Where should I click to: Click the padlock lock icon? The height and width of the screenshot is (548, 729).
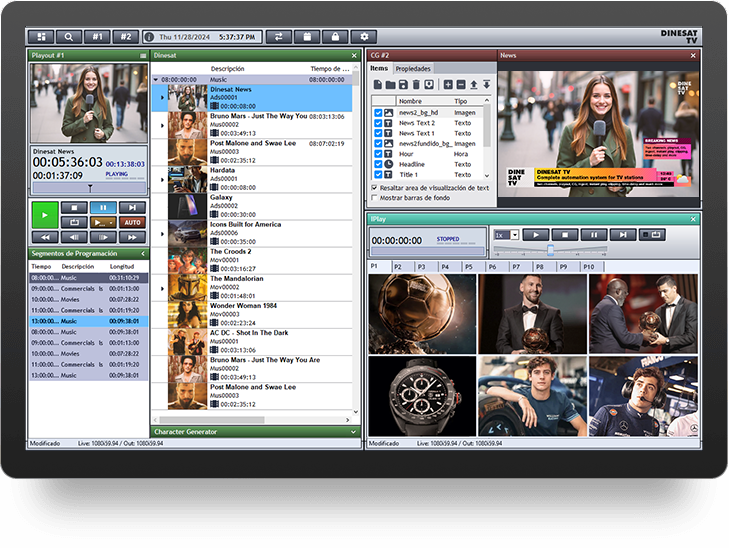(337, 36)
